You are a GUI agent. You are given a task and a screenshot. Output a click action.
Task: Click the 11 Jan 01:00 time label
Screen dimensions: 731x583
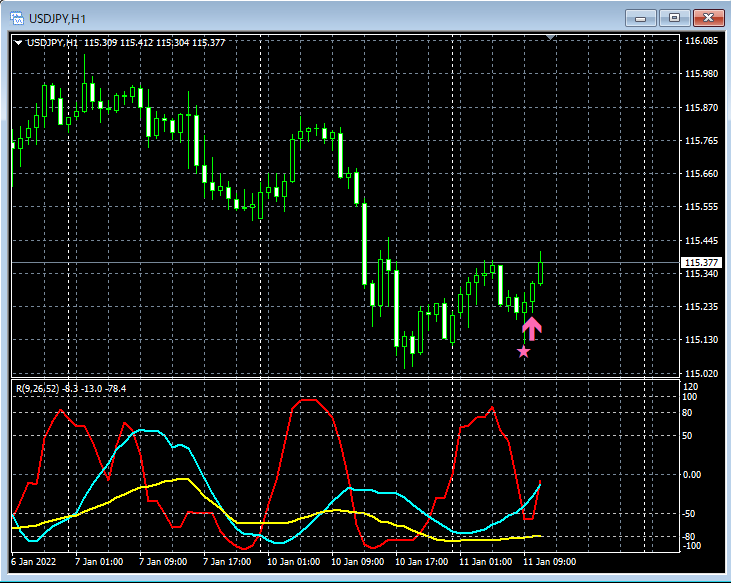click(486, 562)
